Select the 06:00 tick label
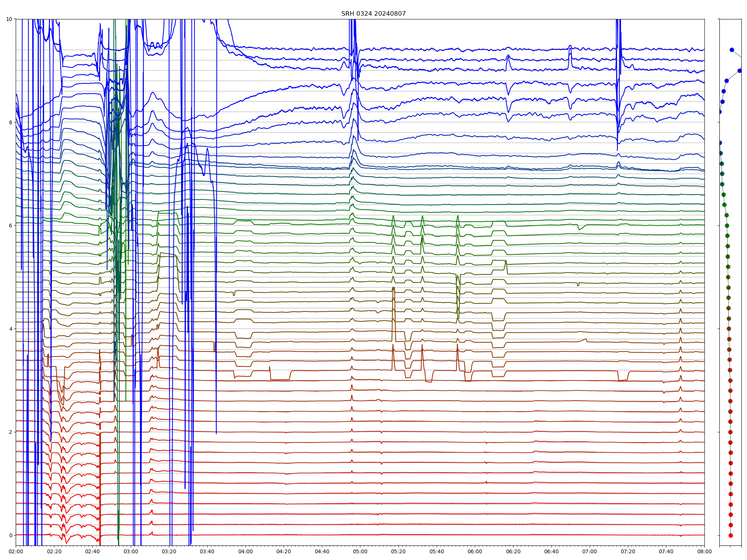The image size is (747, 560). click(x=475, y=551)
